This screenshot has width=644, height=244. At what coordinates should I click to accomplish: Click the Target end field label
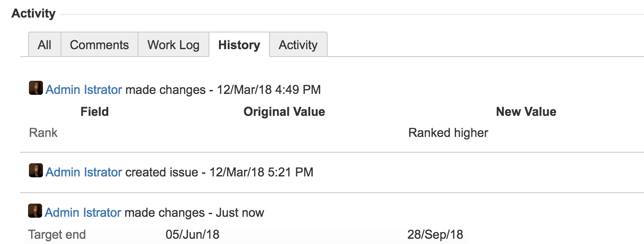(x=57, y=235)
